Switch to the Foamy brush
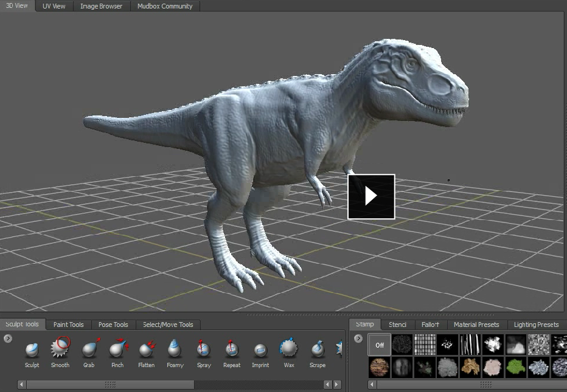The image size is (567, 392). tap(175, 349)
